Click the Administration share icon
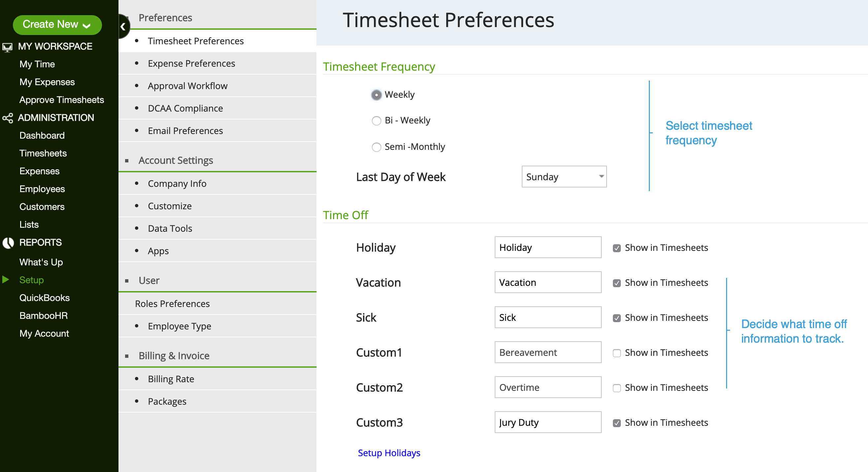The width and height of the screenshot is (868, 472). point(7,118)
